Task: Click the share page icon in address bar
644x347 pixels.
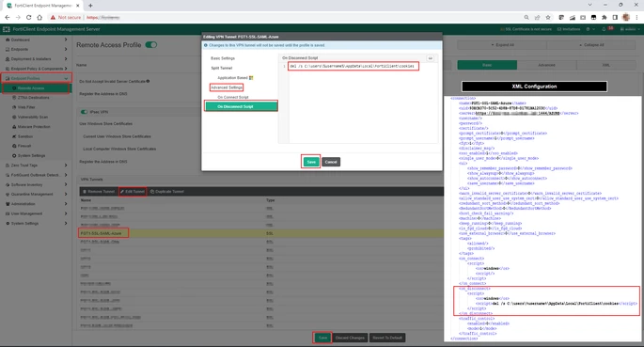Action: coord(537,17)
